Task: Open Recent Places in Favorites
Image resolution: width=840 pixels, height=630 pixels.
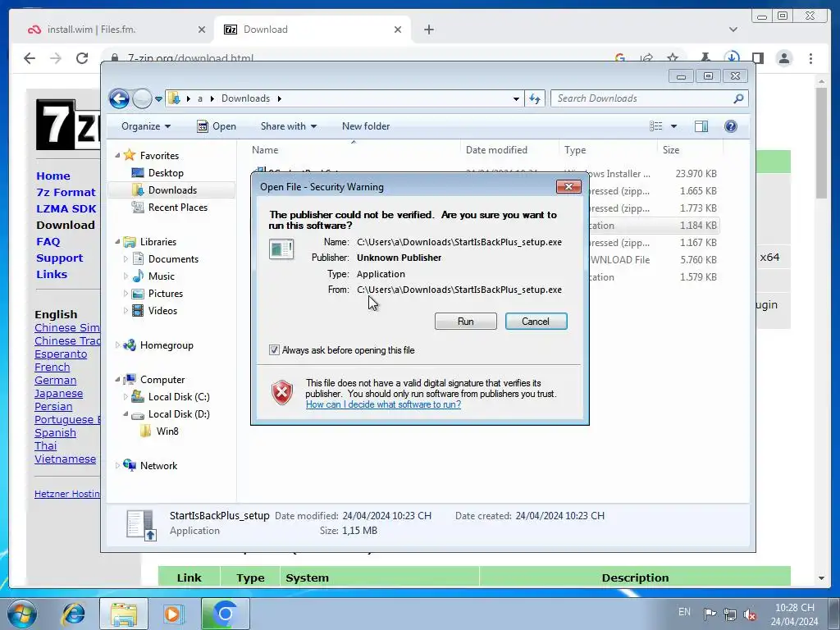Action: tap(177, 208)
